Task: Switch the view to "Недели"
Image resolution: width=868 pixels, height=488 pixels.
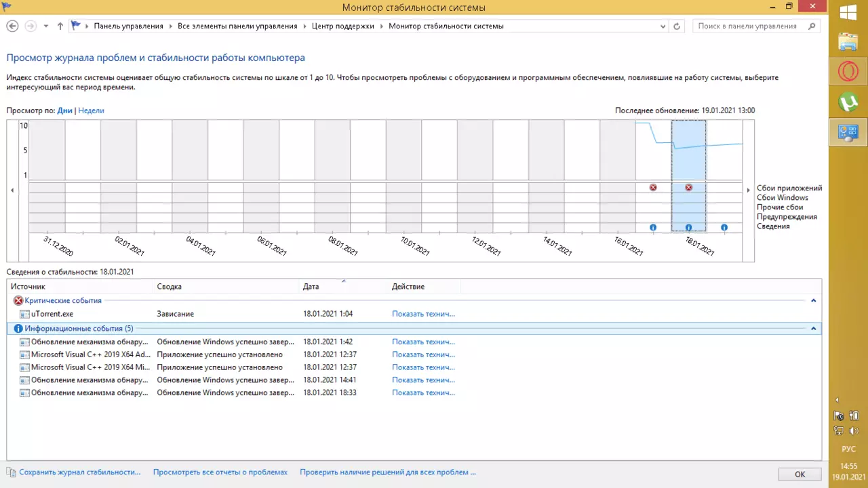Action: [x=92, y=110]
